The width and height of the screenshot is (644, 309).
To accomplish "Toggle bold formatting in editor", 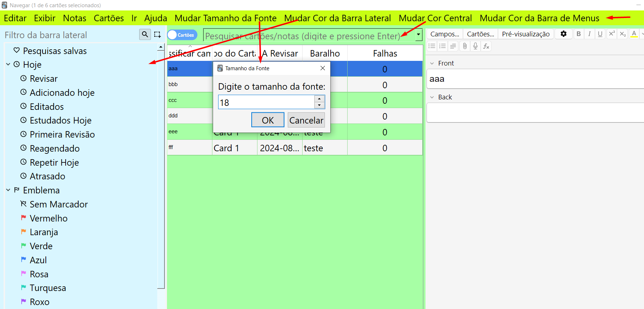I will pos(578,34).
